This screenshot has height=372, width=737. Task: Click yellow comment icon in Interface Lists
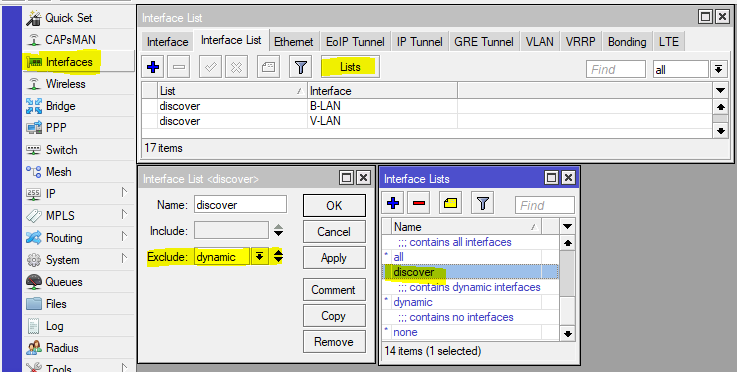point(450,204)
